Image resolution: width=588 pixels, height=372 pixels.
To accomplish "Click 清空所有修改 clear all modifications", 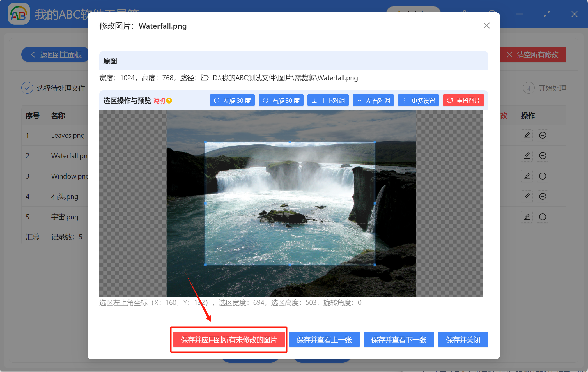I will pyautogui.click(x=532, y=55).
